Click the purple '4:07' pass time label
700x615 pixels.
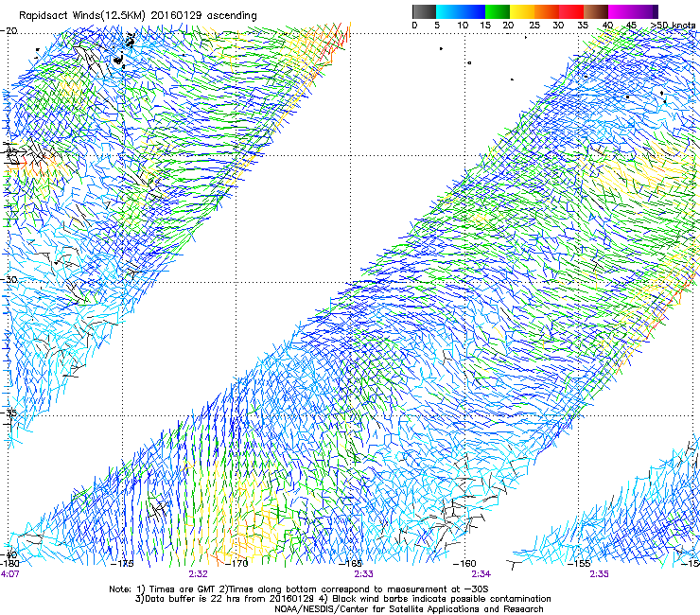pyautogui.click(x=9, y=574)
